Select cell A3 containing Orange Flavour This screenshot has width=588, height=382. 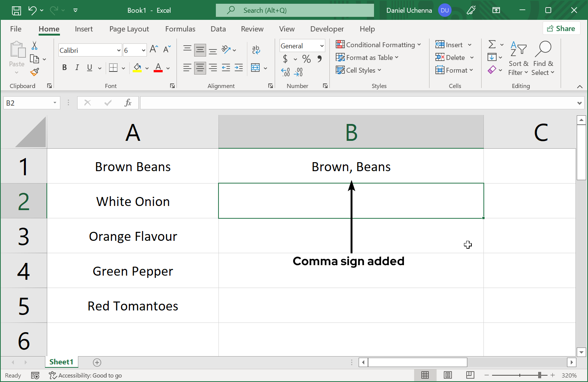point(133,236)
